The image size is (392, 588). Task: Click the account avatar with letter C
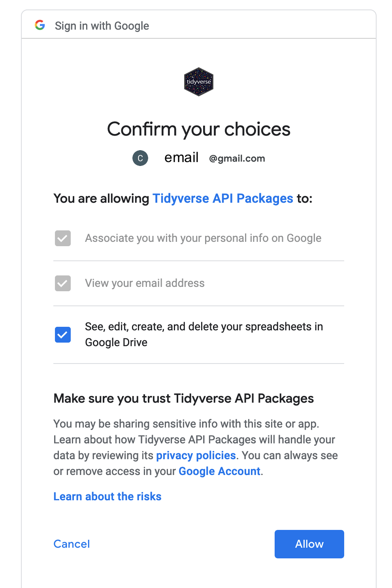coord(140,158)
